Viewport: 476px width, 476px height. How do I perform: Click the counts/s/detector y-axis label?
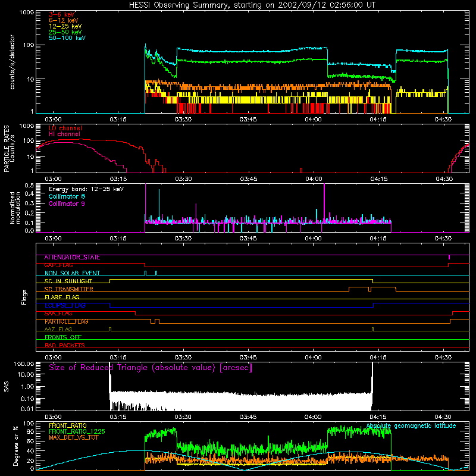pyautogui.click(x=12, y=62)
